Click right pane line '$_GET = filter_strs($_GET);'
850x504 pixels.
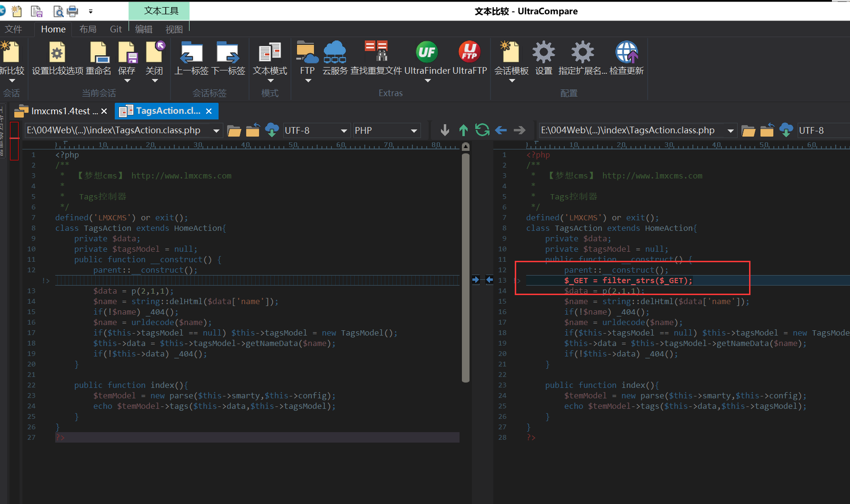(628, 280)
